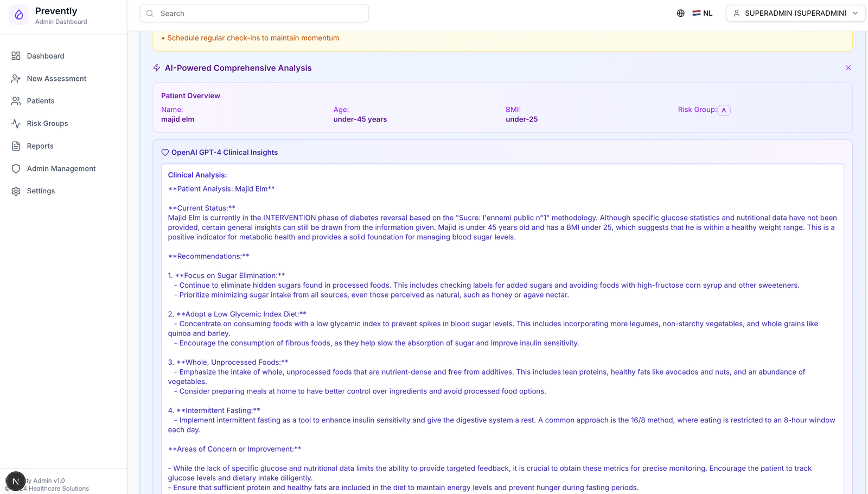
Task: Click the Reports document icon
Action: [16, 146]
